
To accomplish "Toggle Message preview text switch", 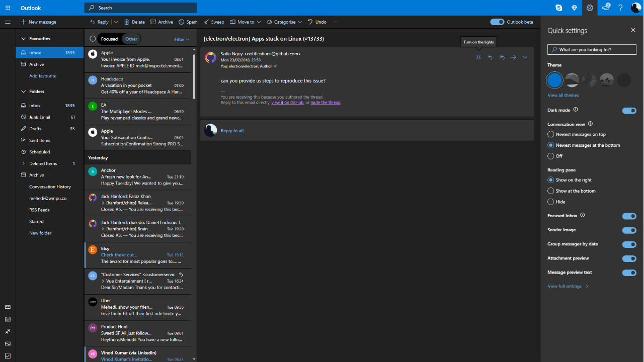I will click(629, 273).
